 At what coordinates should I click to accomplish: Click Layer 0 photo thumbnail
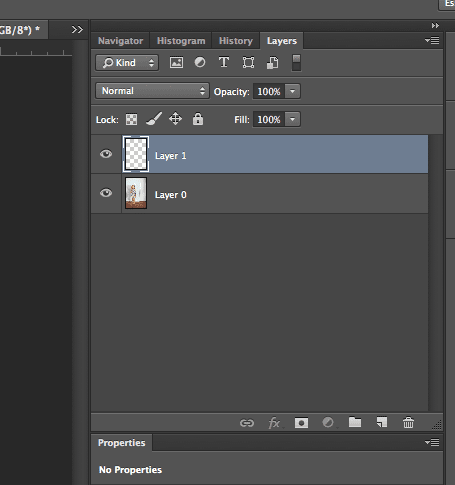pyautogui.click(x=136, y=193)
